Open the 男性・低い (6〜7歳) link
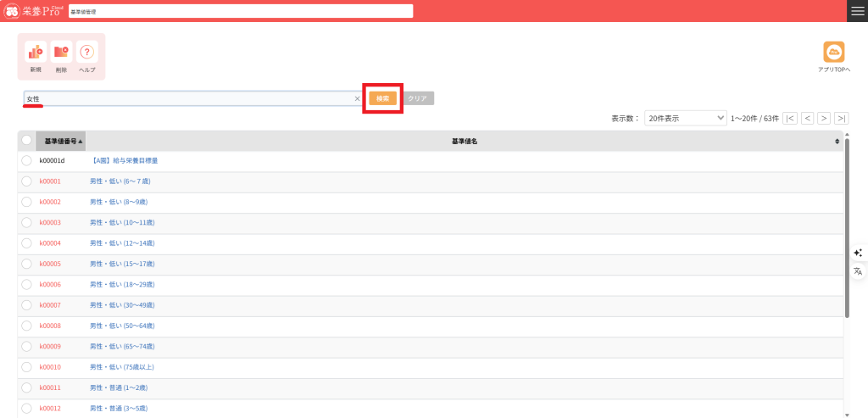The image size is (868, 418). (x=120, y=181)
